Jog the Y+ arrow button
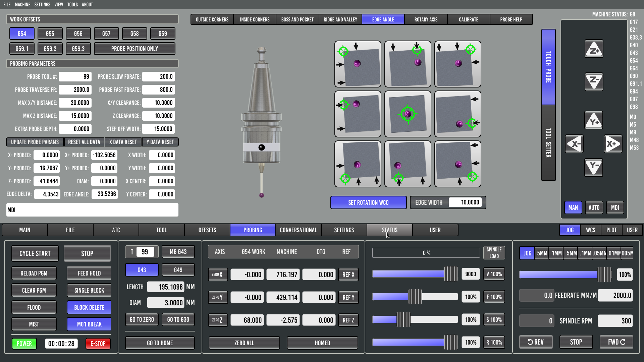 coord(594,120)
